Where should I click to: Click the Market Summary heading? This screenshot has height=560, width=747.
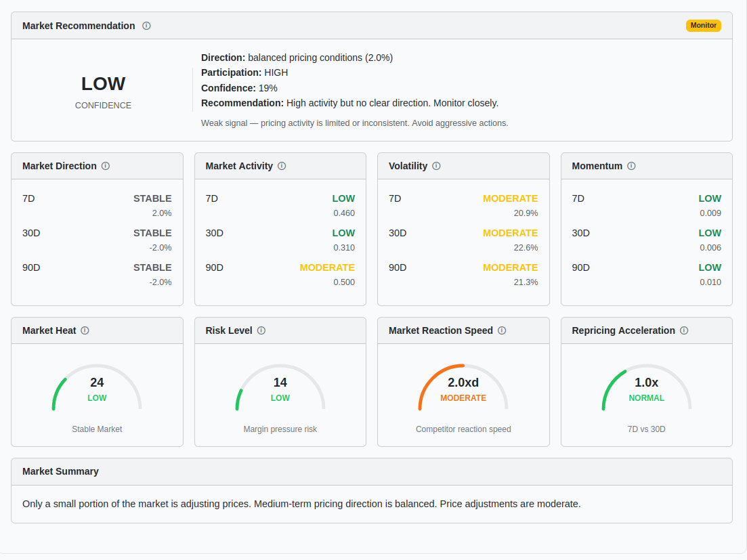pos(60,471)
